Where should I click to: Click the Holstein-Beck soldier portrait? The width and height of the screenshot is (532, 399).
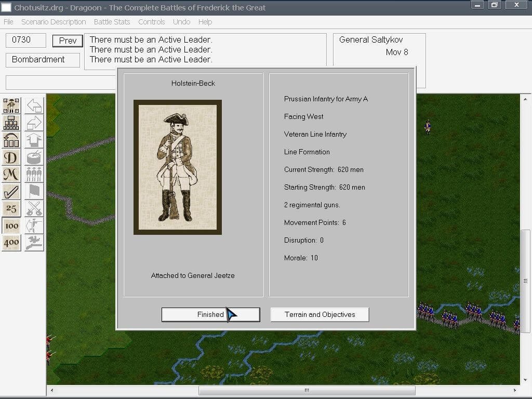point(178,167)
